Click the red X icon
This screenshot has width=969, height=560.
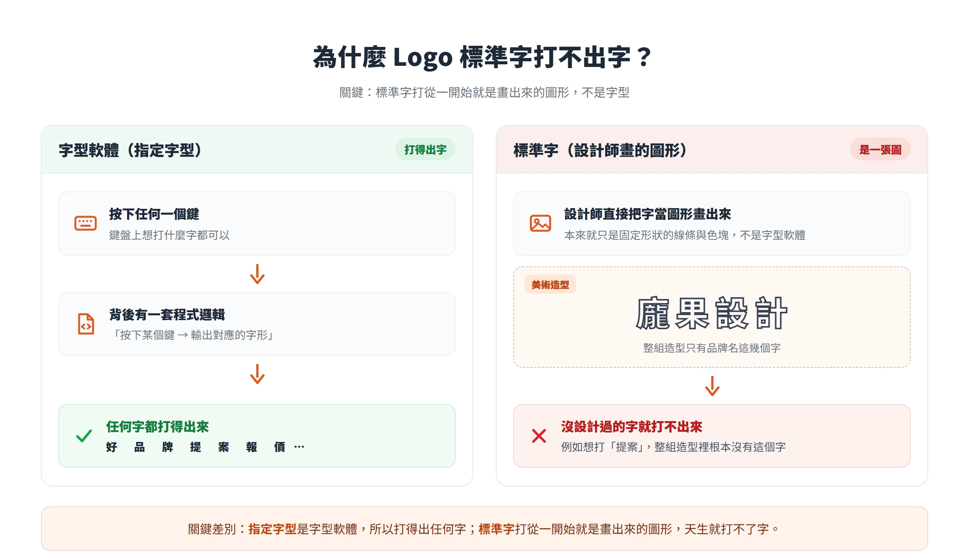[x=539, y=436]
